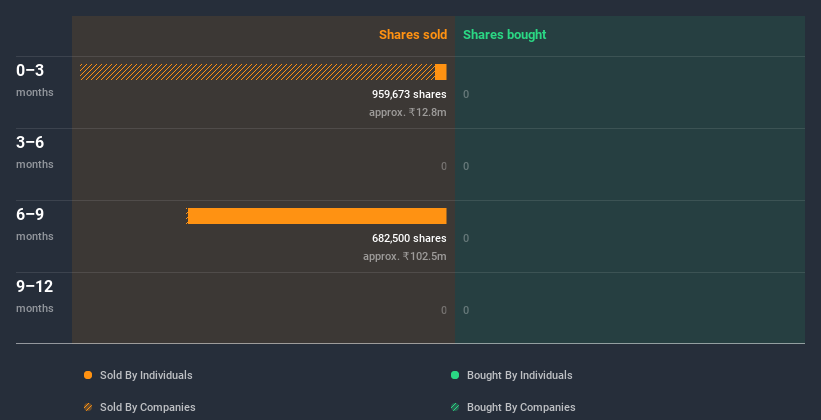The width and height of the screenshot is (821, 420).
Task: Select the Sold By Companies legend label
Action: 148,407
